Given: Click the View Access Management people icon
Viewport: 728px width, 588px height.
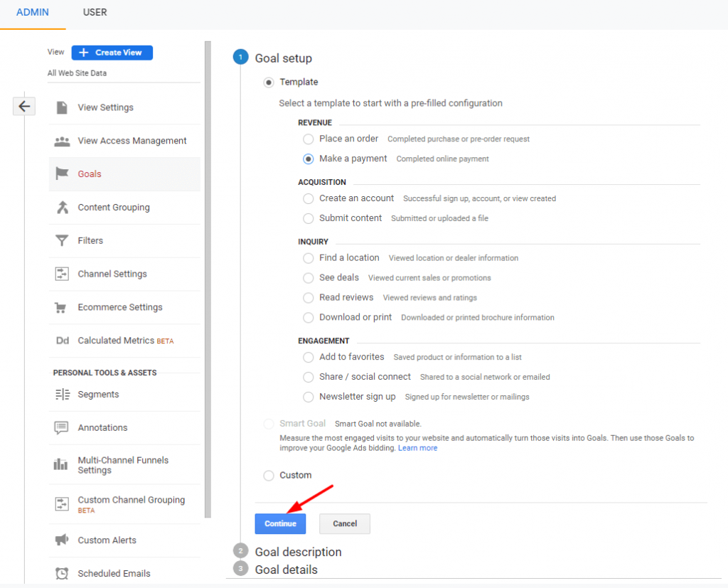Looking at the screenshot, I should (x=62, y=141).
